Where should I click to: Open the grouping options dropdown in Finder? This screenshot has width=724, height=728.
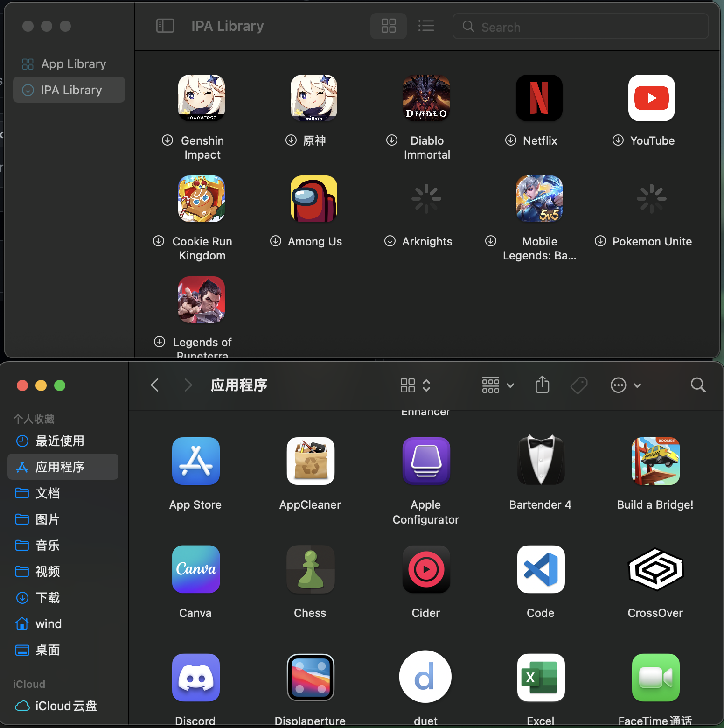click(x=497, y=385)
